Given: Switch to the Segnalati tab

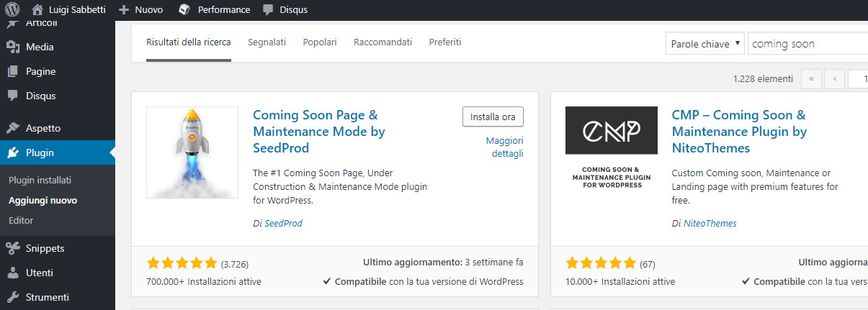Looking at the screenshot, I should click(267, 42).
